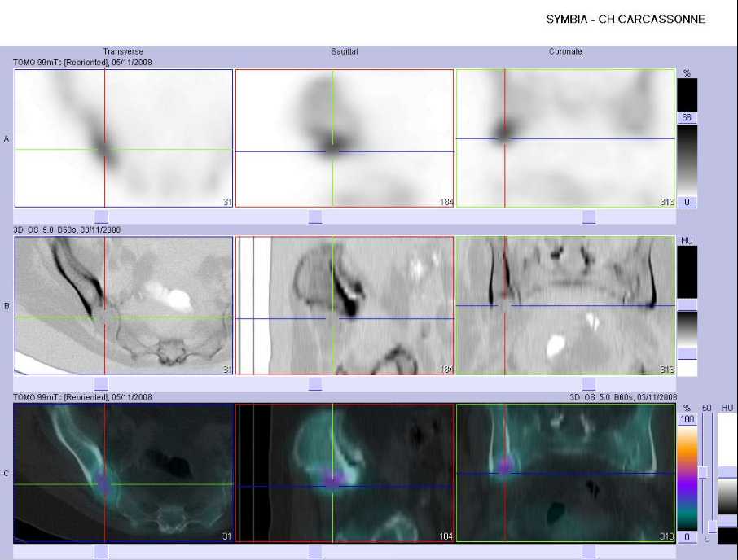Select the SPECT sagittal view in row A

point(345,138)
